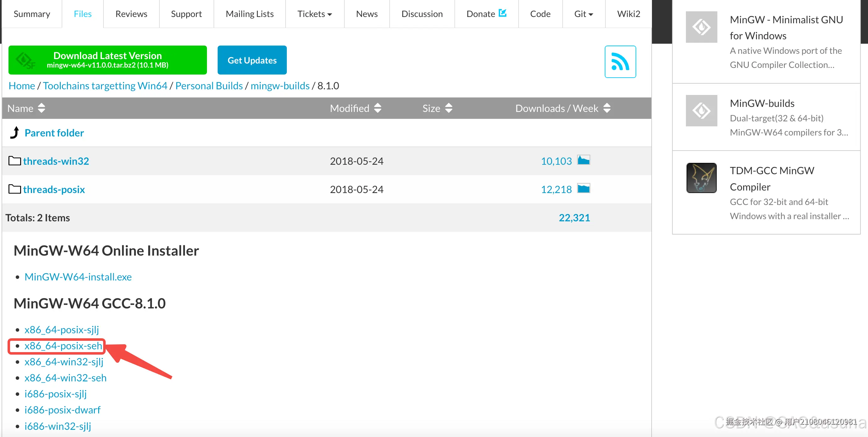Sort by Downloads / Week column
Viewport: 868px width, 437px height.
click(x=607, y=108)
